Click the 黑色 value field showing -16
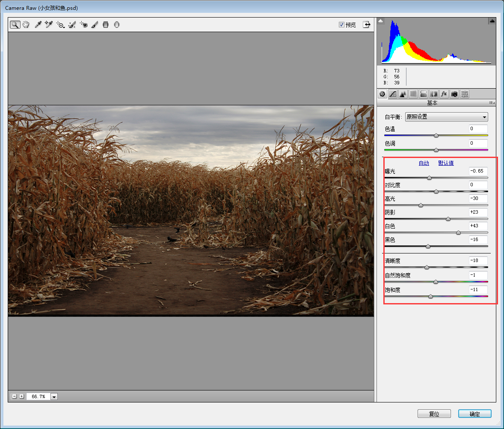The image size is (504, 429). [x=478, y=240]
